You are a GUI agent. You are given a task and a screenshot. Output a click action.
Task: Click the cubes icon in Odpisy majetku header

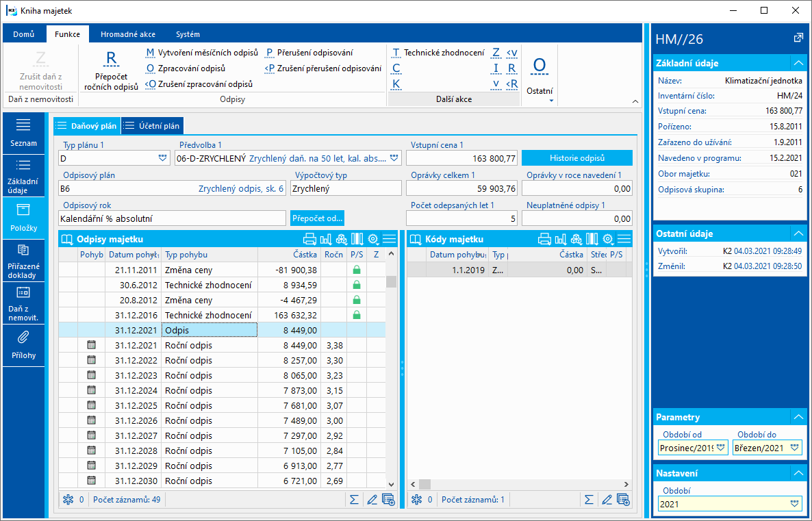341,239
